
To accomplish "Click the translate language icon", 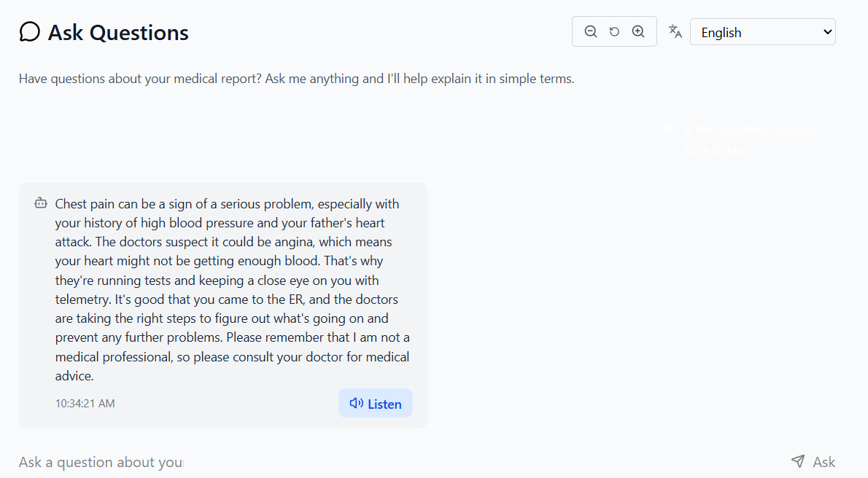I will click(675, 31).
